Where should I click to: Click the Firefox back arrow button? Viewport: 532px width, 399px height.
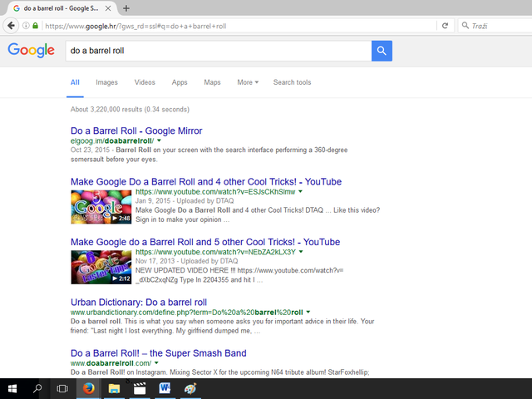pyautogui.click(x=11, y=26)
